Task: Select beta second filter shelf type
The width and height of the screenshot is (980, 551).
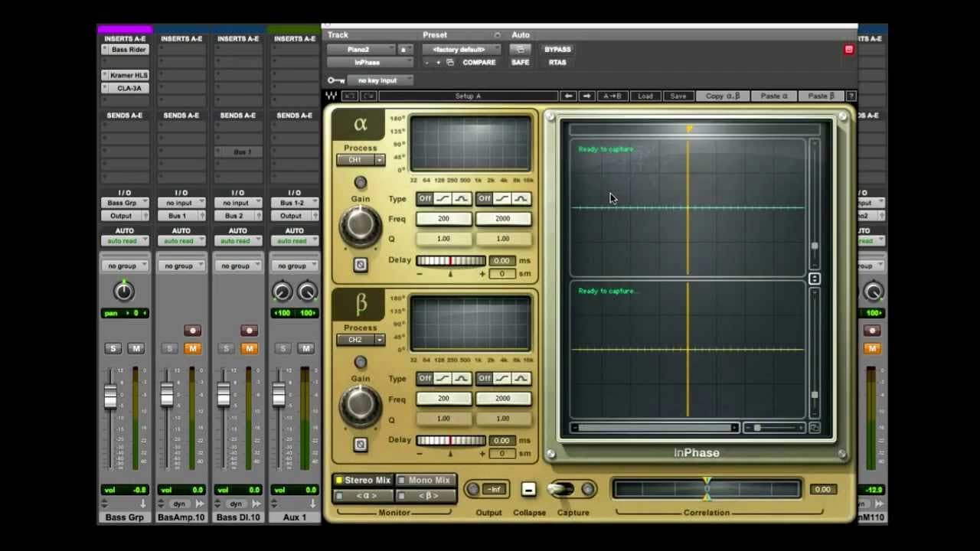Action: click(x=502, y=379)
